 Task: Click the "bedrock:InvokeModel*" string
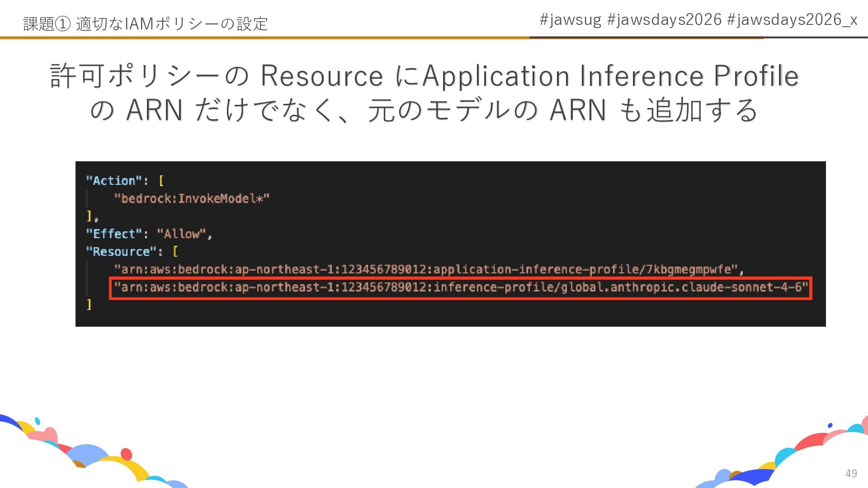192,199
